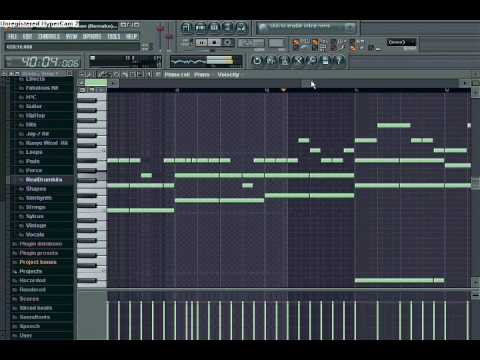Image resolution: width=480 pixels, height=360 pixels.
Task: Click the crossed-tools shortcut icon beside the save disk
Action: 298,60
